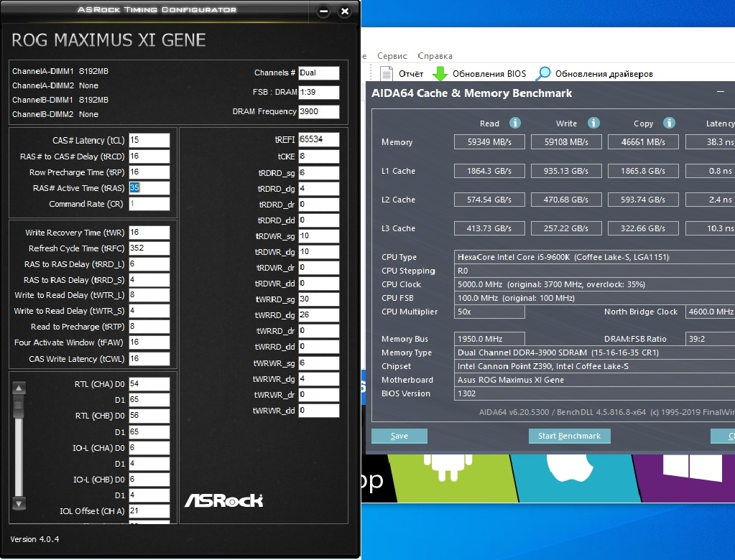Click the RTL list scroll up arrow

coord(19,388)
